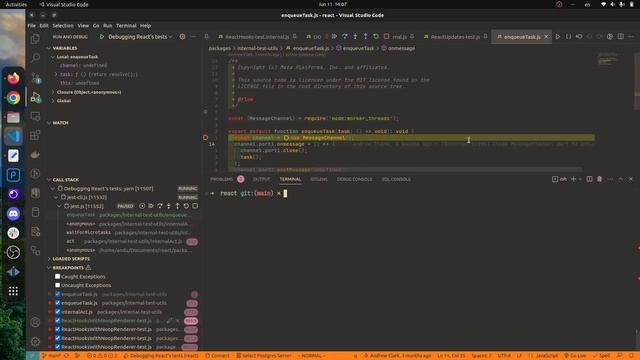Open Discord from the Ubuntu dock
The image size is (640, 360).
point(13,213)
